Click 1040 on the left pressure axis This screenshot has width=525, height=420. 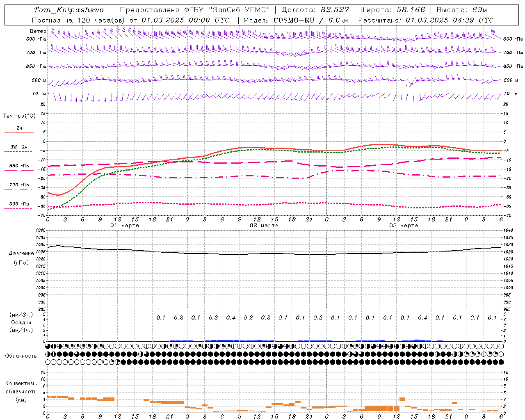[x=40, y=231]
